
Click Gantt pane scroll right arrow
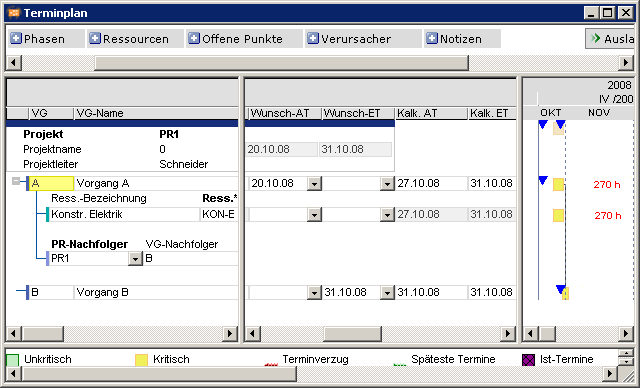pyautogui.click(x=626, y=334)
